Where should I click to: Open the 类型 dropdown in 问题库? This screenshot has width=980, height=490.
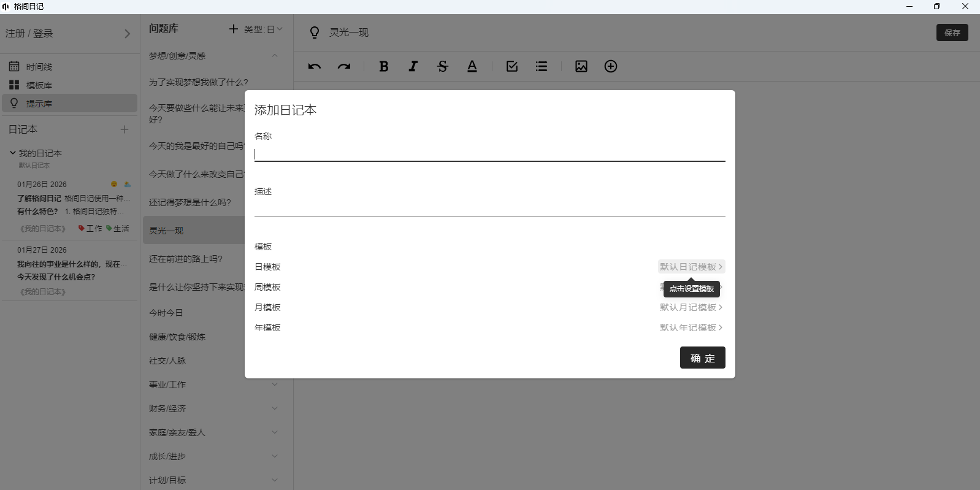pyautogui.click(x=264, y=29)
